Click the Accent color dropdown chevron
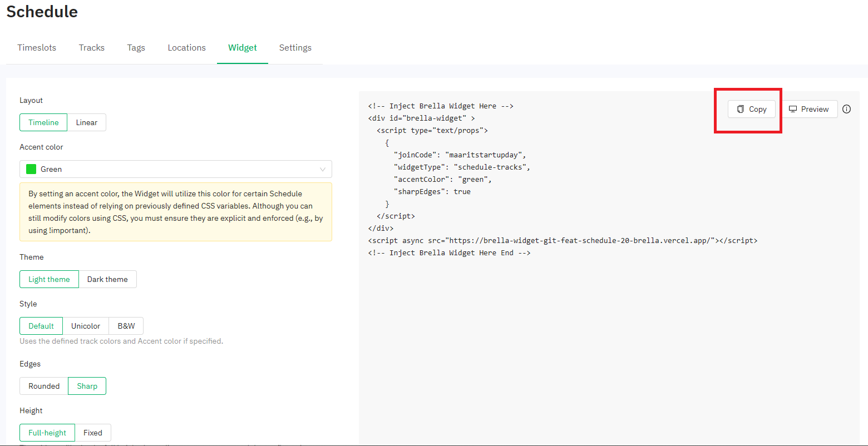 click(x=323, y=169)
